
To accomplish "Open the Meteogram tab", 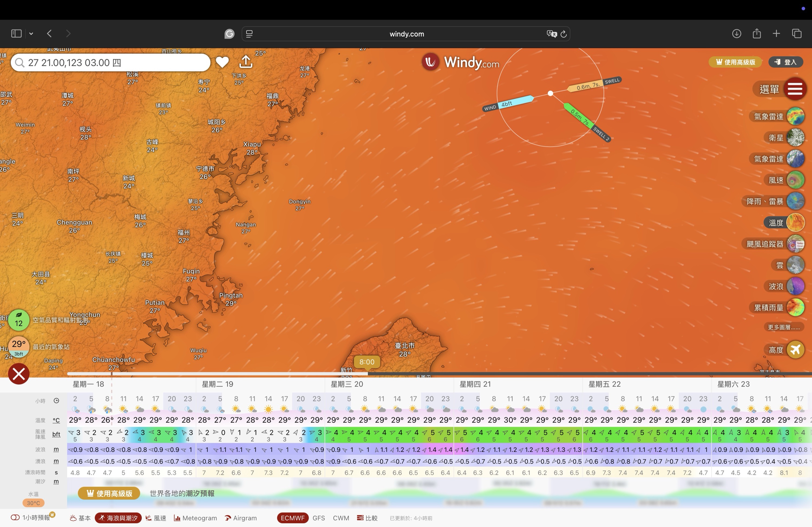I will point(195,518).
